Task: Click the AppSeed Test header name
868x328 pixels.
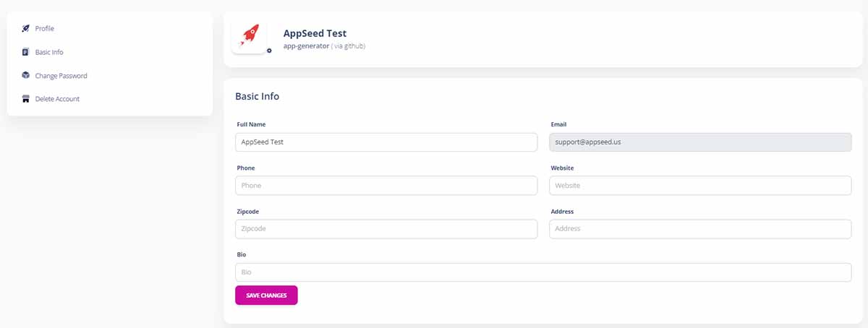Action: point(315,33)
